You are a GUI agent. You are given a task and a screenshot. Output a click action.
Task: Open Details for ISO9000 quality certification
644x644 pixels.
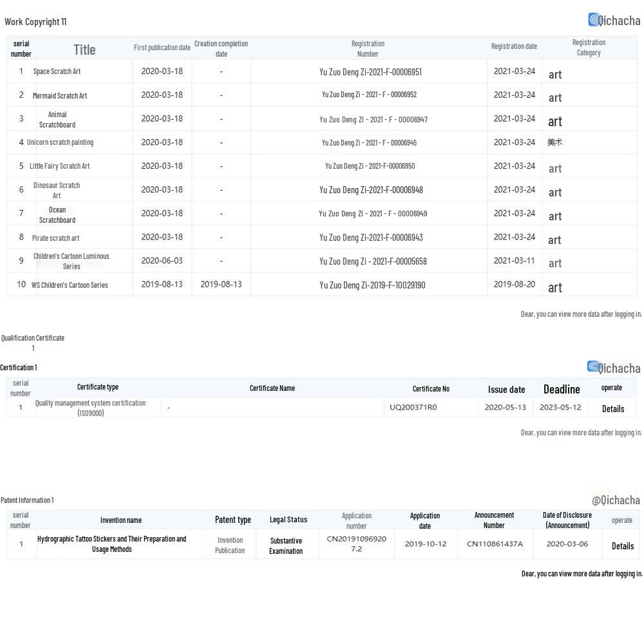[612, 408]
